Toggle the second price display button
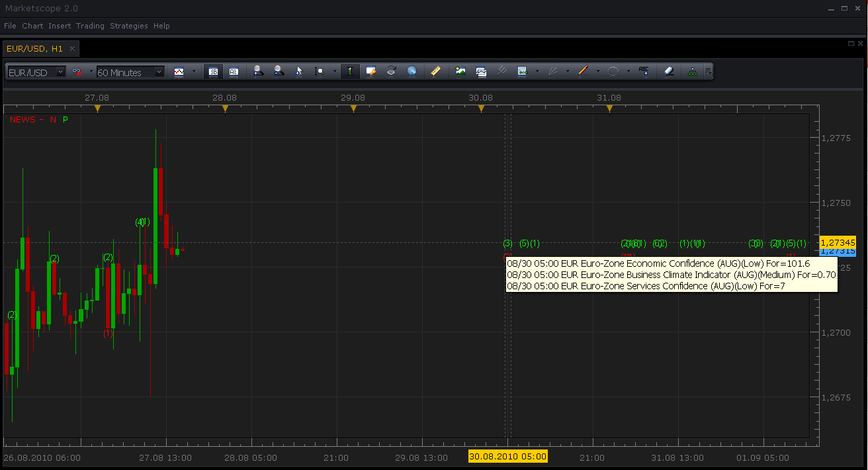 coord(234,71)
